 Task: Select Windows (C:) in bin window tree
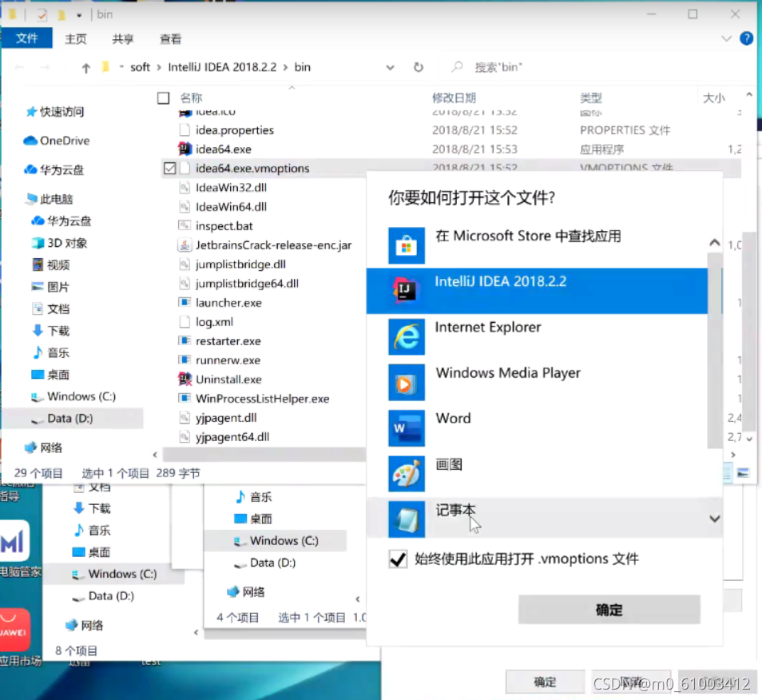[73, 396]
